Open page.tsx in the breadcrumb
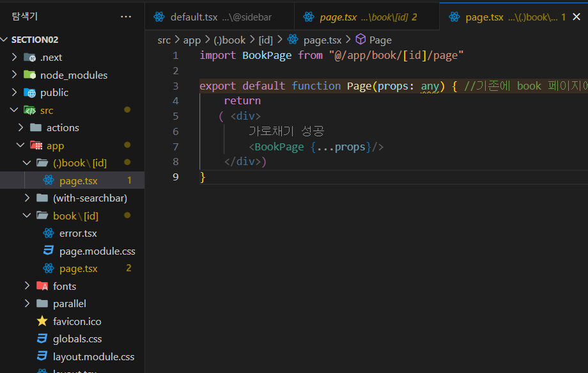This screenshot has width=588, height=373. [x=322, y=40]
